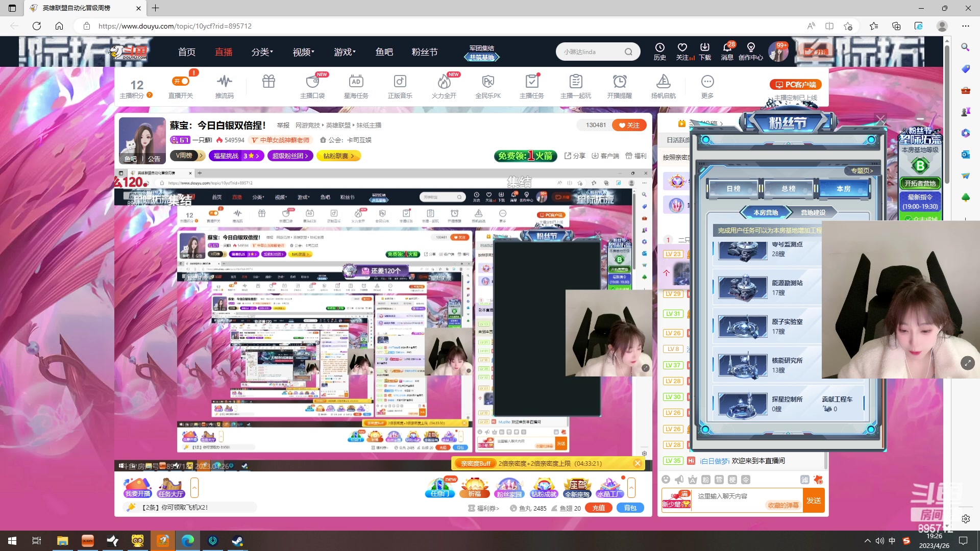Open 全民乐PK
980x551 pixels.
(488, 85)
